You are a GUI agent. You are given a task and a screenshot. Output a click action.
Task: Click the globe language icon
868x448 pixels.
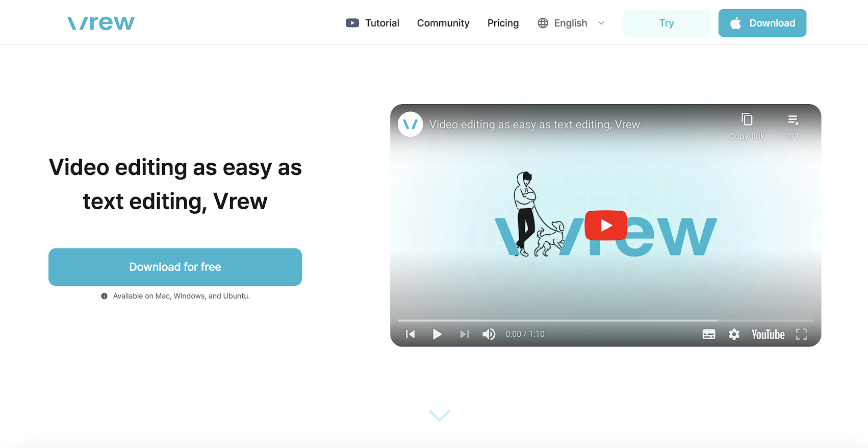tap(543, 23)
